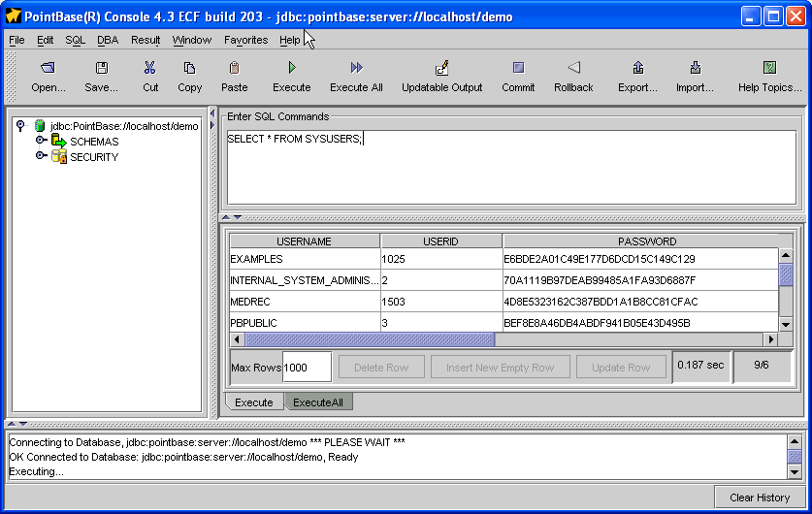Open the Window menu

[x=192, y=40]
